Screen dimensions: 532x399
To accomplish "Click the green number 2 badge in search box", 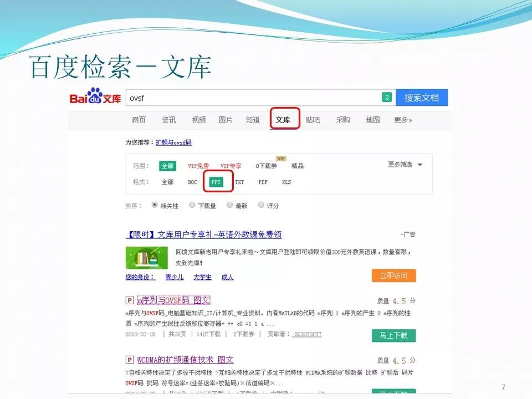I will [387, 98].
